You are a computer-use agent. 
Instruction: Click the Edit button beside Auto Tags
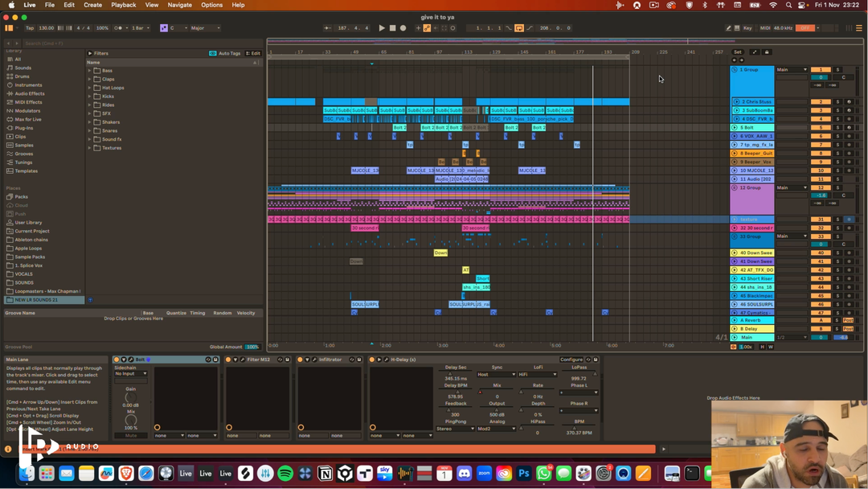coord(254,54)
